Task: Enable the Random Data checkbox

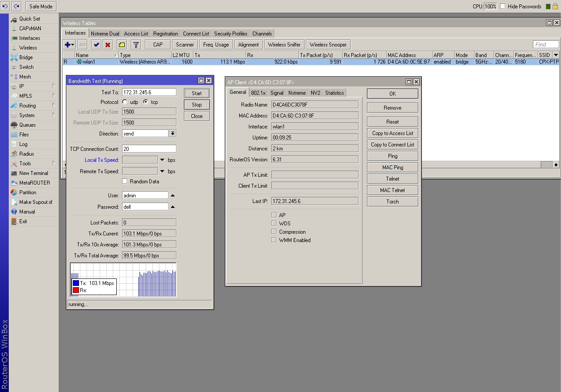Action: coord(125,182)
